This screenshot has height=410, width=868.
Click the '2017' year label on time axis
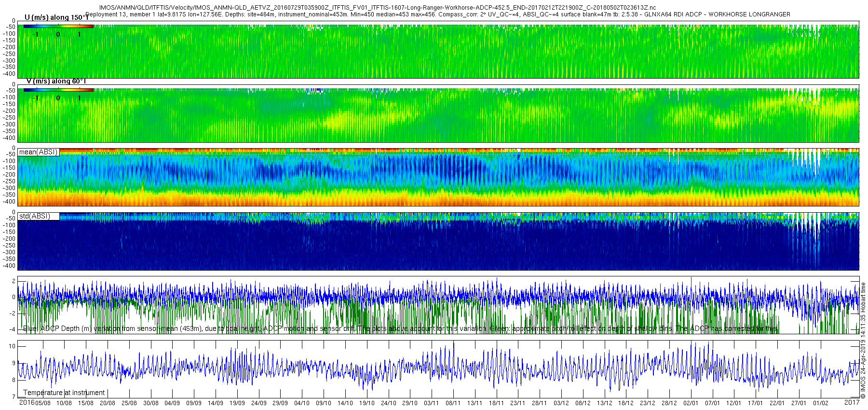pyautogui.click(x=852, y=402)
